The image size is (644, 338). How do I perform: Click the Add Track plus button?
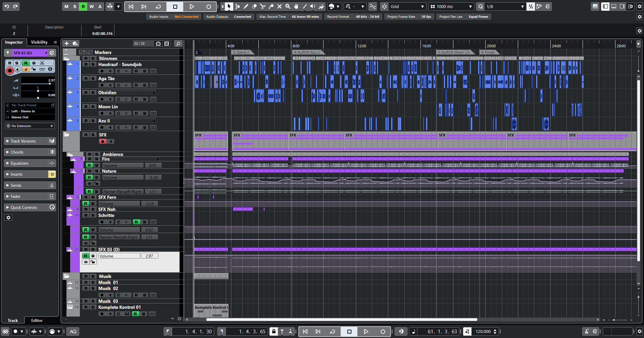coord(66,43)
